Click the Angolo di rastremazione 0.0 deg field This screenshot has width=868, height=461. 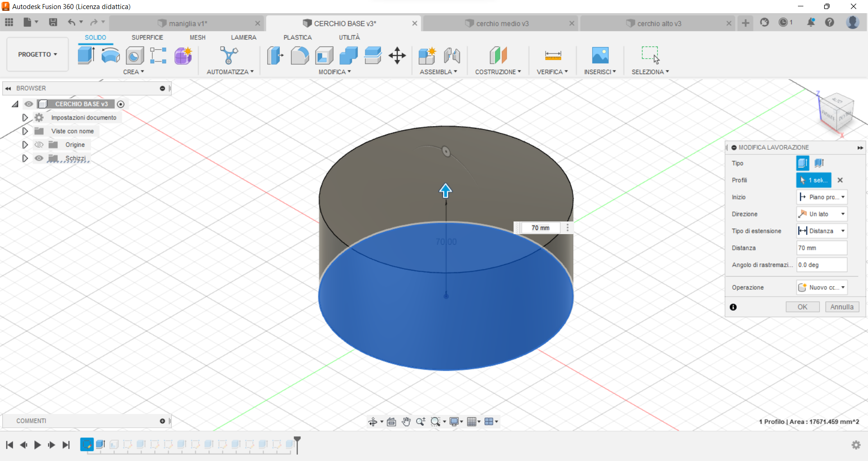point(822,265)
